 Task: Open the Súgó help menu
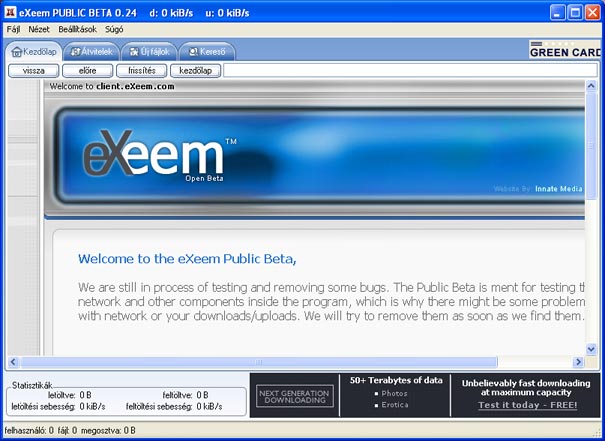[114, 30]
